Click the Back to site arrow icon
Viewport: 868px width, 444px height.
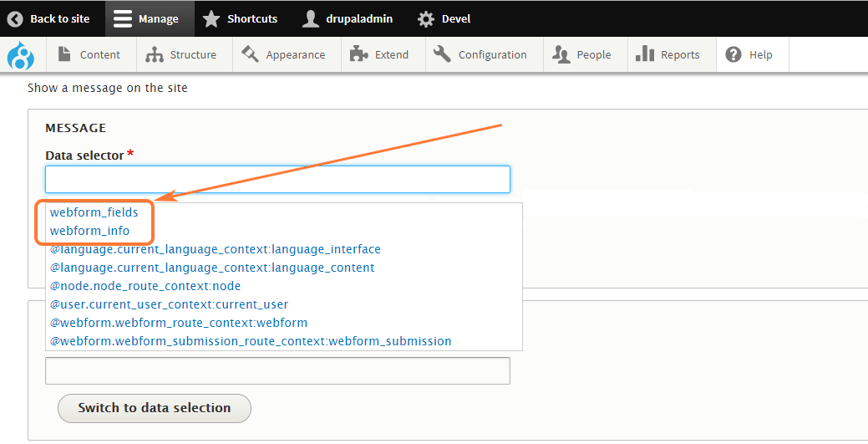pyautogui.click(x=15, y=18)
